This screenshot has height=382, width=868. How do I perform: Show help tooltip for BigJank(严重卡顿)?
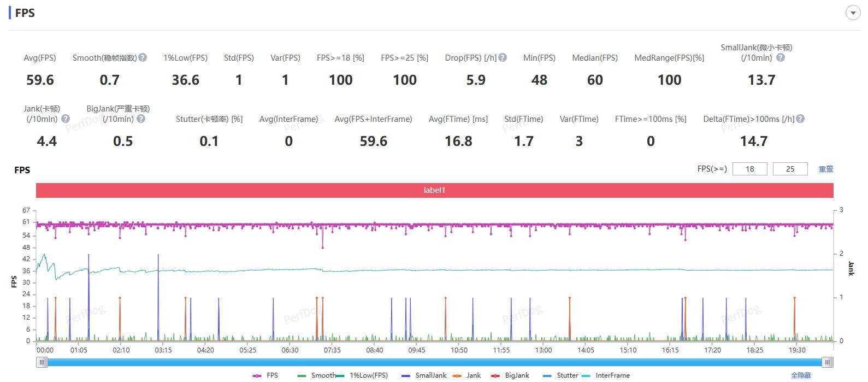141,119
